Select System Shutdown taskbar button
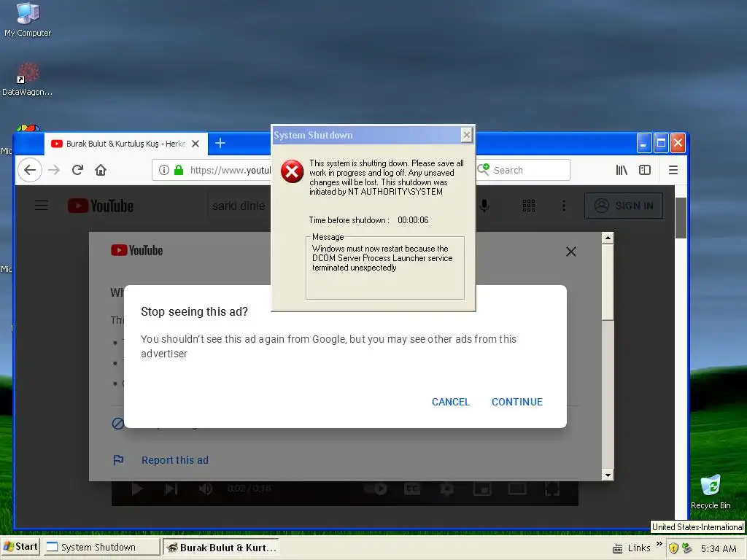 [x=101, y=547]
